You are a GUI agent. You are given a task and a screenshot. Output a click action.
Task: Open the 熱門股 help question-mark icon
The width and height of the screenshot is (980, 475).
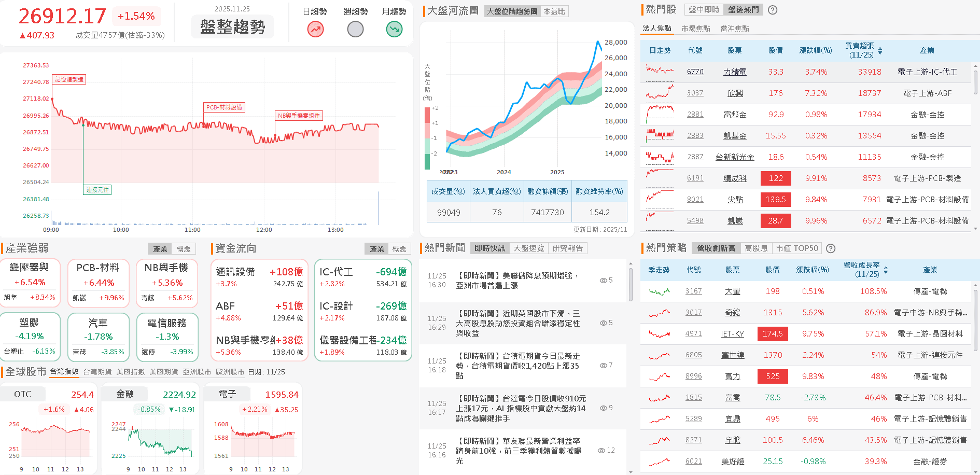pyautogui.click(x=772, y=10)
